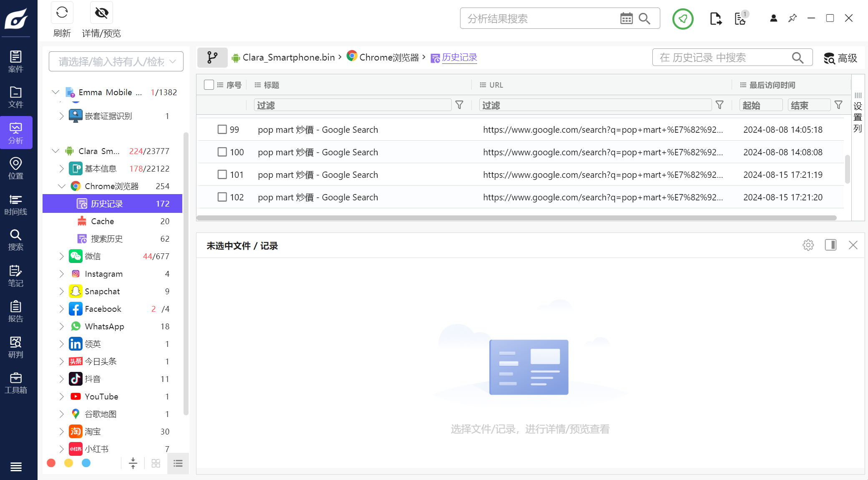The image size is (868, 480).
Task: Click the branch tree icon beside breadcrumb
Action: pyautogui.click(x=212, y=57)
